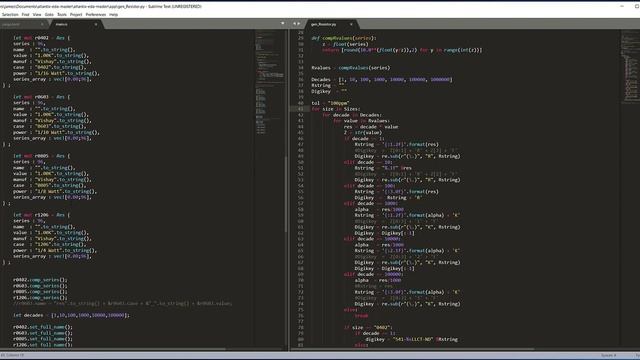Open the Project menu
The image size is (640, 360).
point(76,14)
